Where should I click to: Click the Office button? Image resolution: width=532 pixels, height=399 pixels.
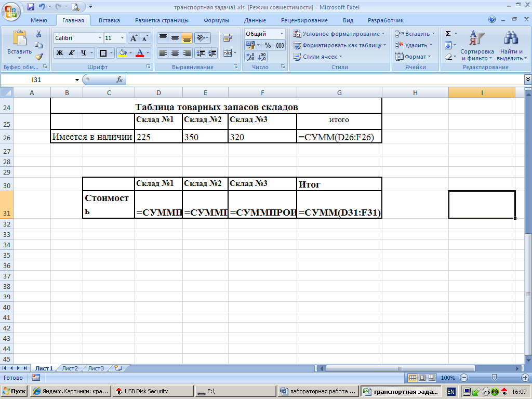point(11,11)
